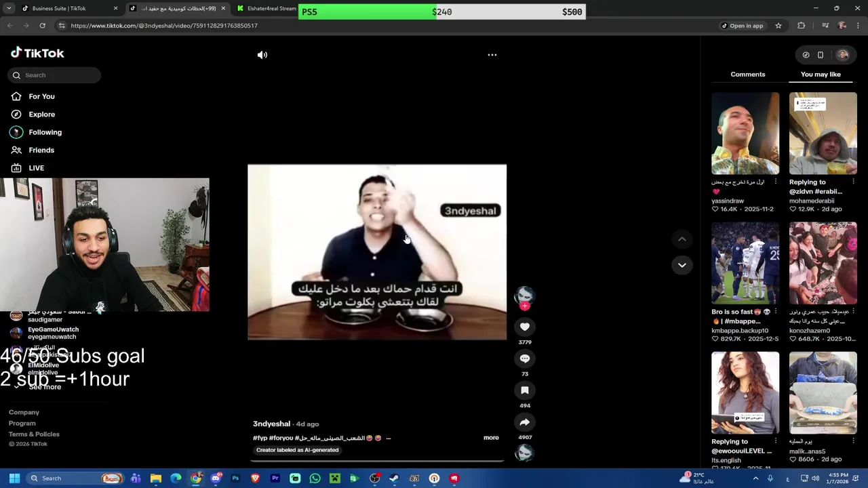Open the volume control in system tray
This screenshot has width=868, height=488.
(815, 479)
